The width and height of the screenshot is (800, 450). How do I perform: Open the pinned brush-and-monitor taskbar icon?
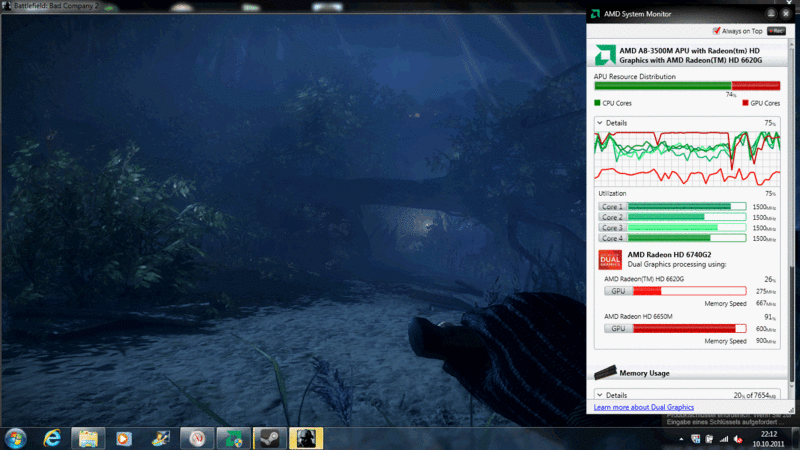[x=160, y=438]
